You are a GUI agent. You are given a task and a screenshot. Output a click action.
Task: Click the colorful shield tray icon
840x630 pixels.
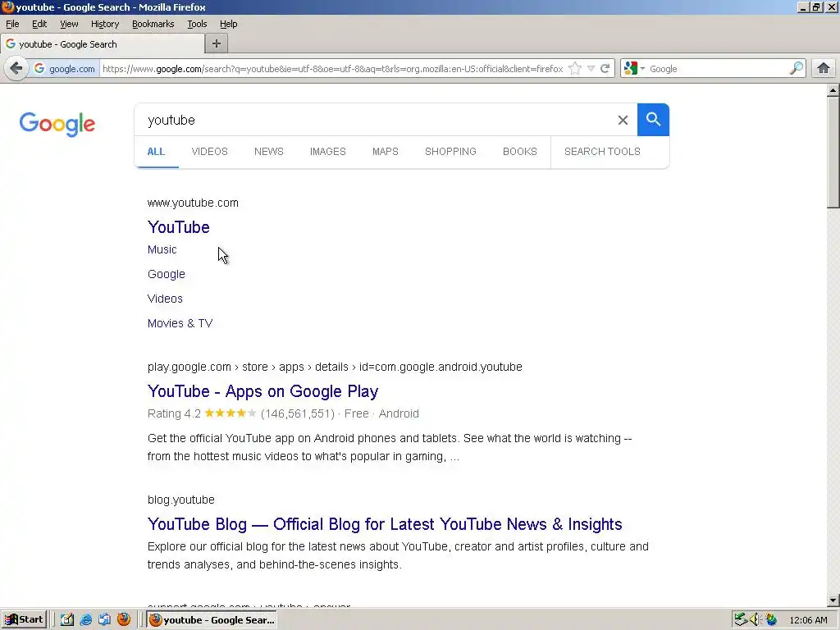coord(771,620)
